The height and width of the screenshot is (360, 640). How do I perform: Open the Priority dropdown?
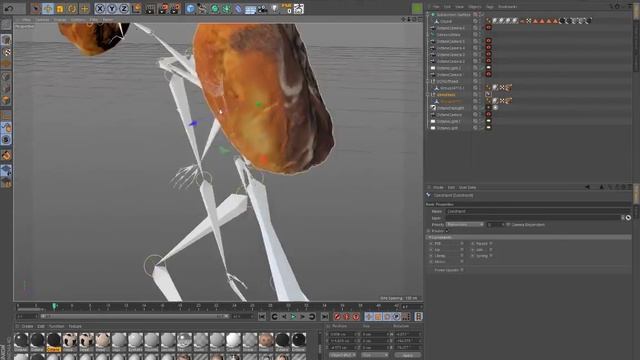click(464, 224)
